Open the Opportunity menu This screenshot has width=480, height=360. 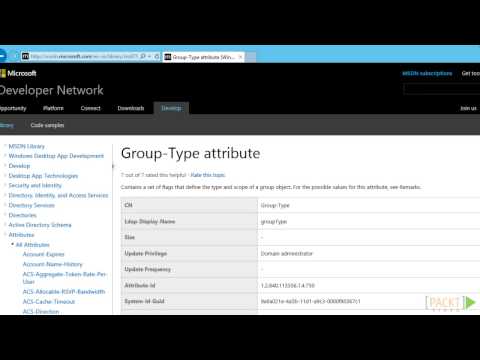click(x=13, y=108)
